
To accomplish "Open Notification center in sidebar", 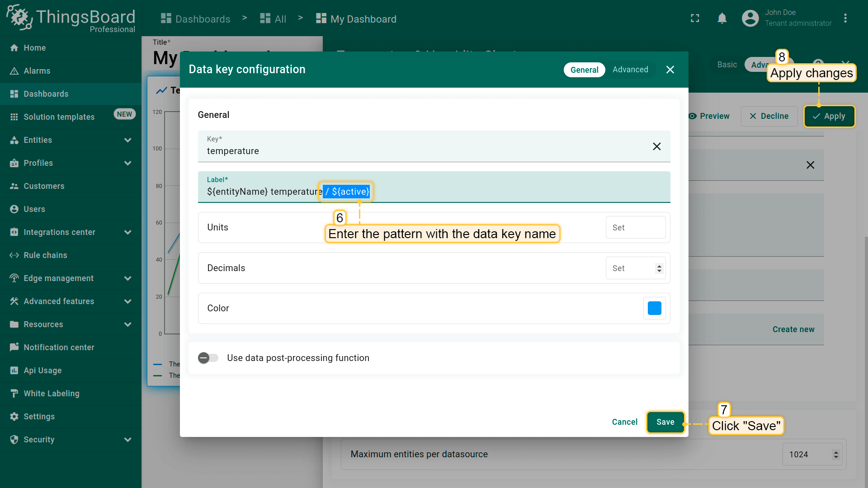I will pos(59,347).
